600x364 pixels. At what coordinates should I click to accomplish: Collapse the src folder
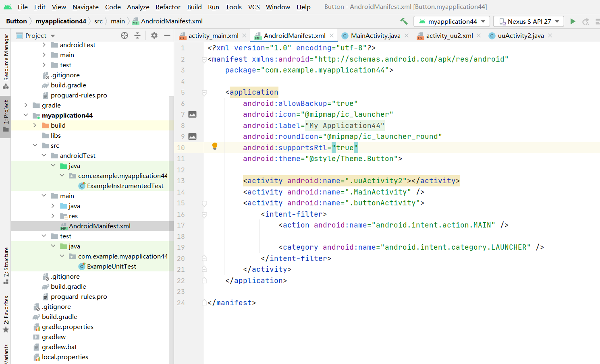(35, 145)
